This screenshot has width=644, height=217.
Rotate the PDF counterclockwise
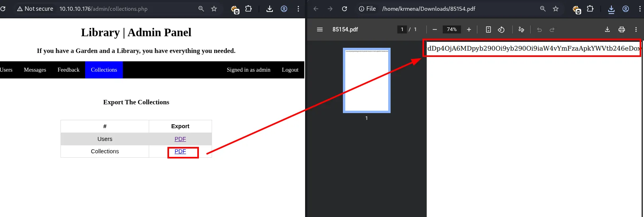(x=501, y=29)
